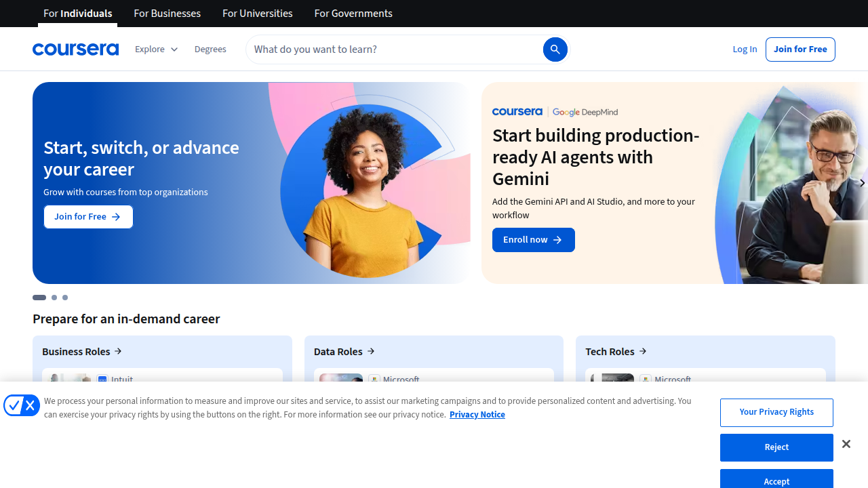Select the first carousel indicator dot
Screen dimensions: 868x488
39,298
